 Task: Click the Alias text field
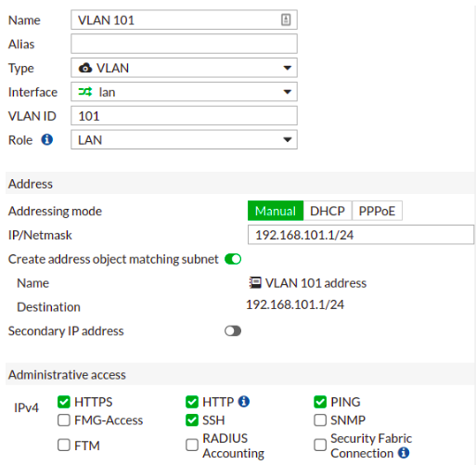(x=184, y=44)
